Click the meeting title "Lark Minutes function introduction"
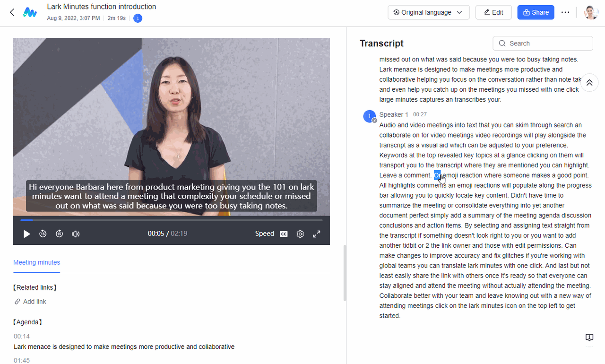Viewport: 605px width, 364px height. (102, 7)
